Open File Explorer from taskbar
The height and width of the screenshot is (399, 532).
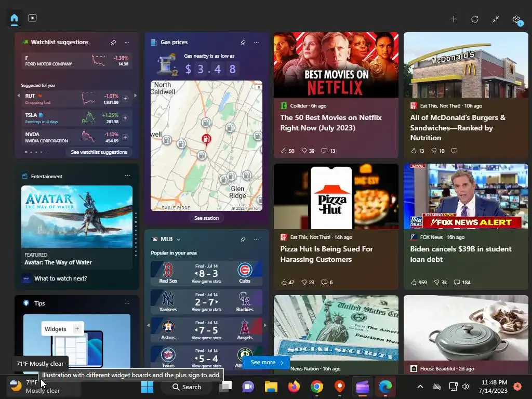pos(271,387)
